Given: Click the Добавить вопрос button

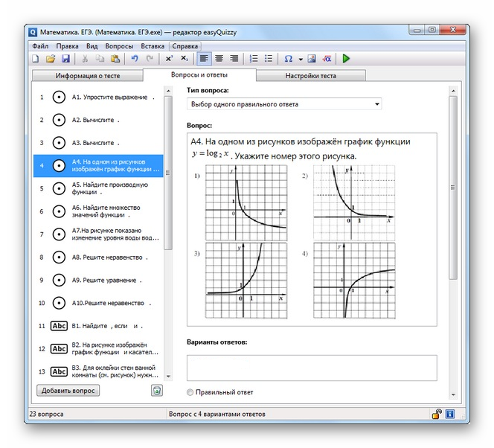Looking at the screenshot, I should (68, 391).
